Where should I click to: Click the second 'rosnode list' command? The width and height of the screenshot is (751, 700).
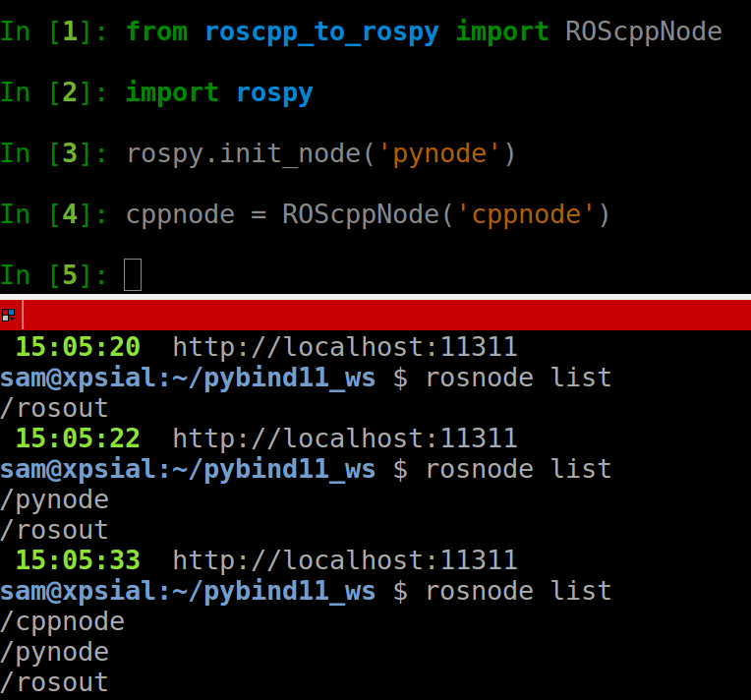(518, 469)
